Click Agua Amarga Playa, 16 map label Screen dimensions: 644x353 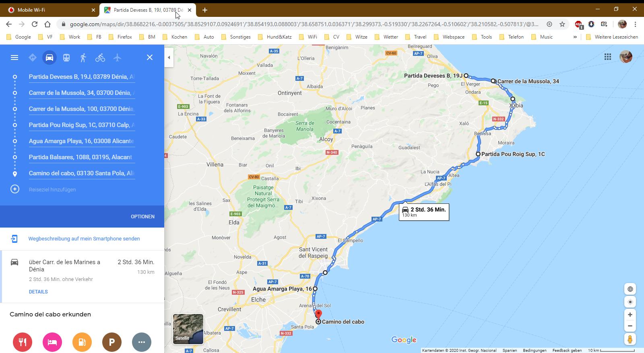pyautogui.click(x=282, y=289)
